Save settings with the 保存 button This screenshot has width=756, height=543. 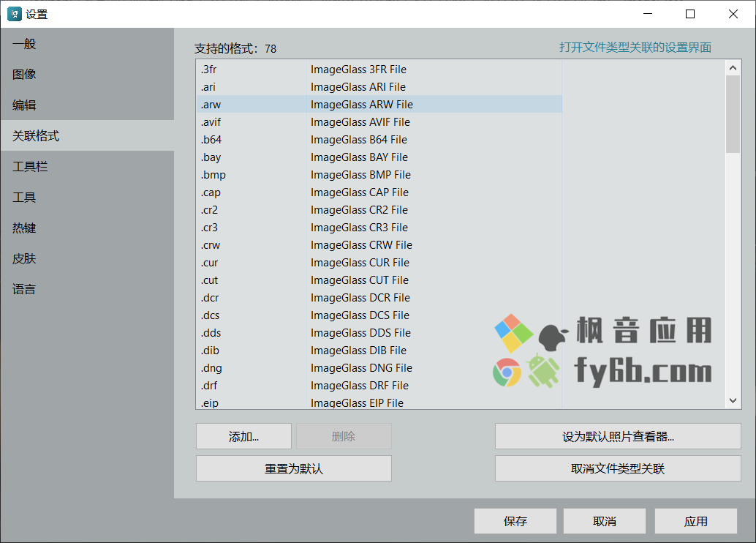[515, 521]
